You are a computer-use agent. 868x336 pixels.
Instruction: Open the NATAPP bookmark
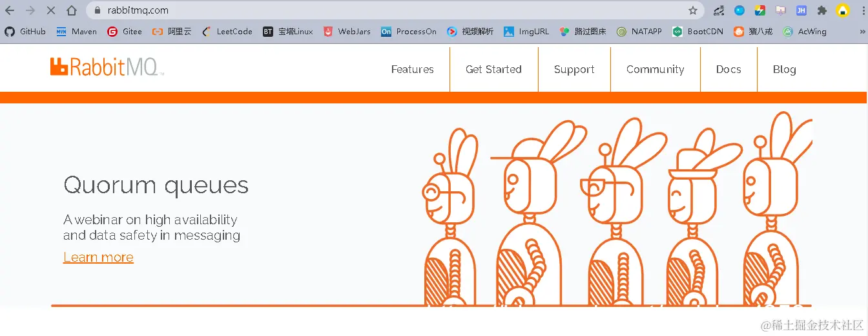(639, 31)
